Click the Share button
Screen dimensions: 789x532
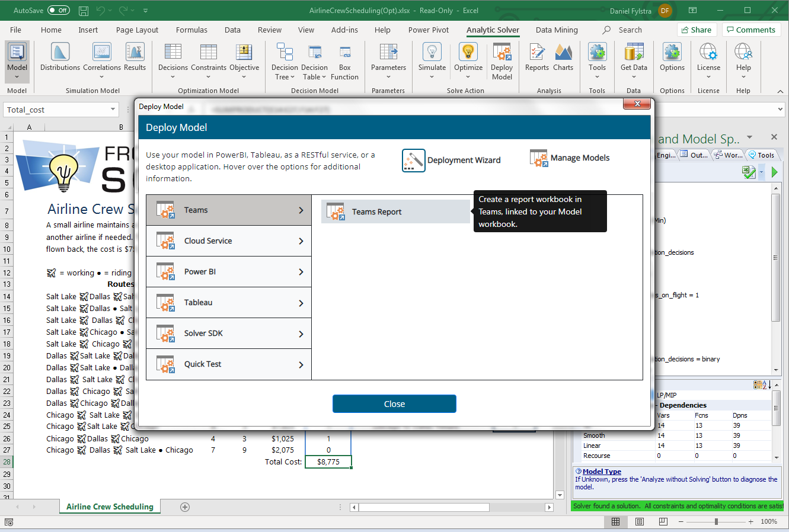pyautogui.click(x=697, y=30)
